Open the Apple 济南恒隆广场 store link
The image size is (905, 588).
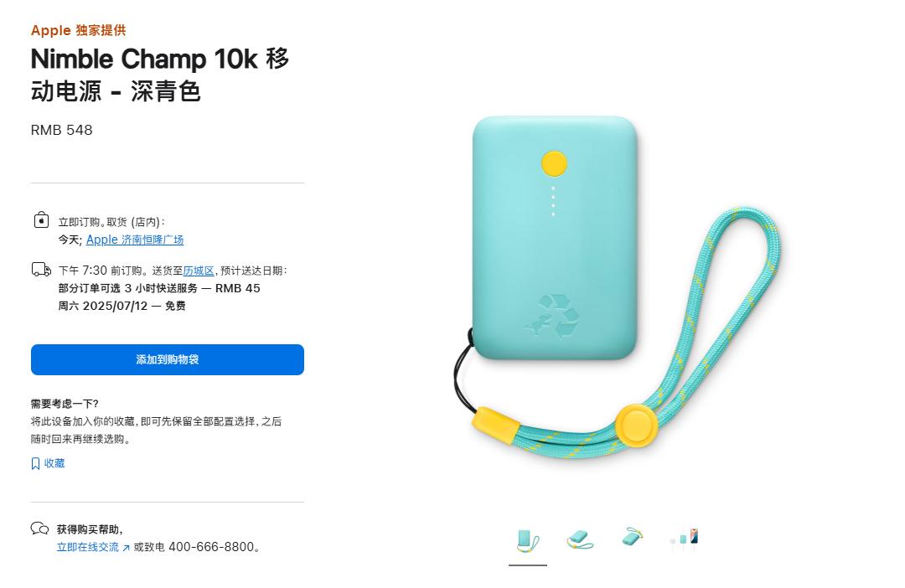(134, 240)
